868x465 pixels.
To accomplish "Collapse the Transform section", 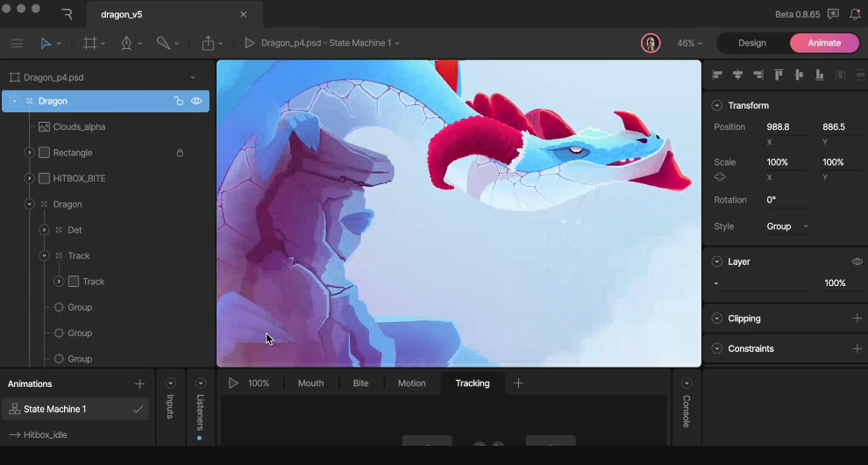I will point(717,105).
